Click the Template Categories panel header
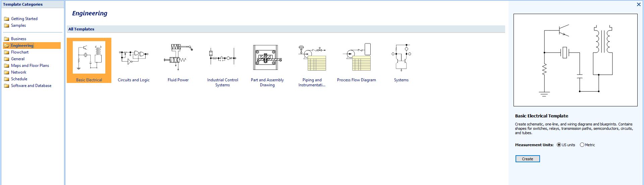This screenshot has width=644, height=185. click(33, 4)
